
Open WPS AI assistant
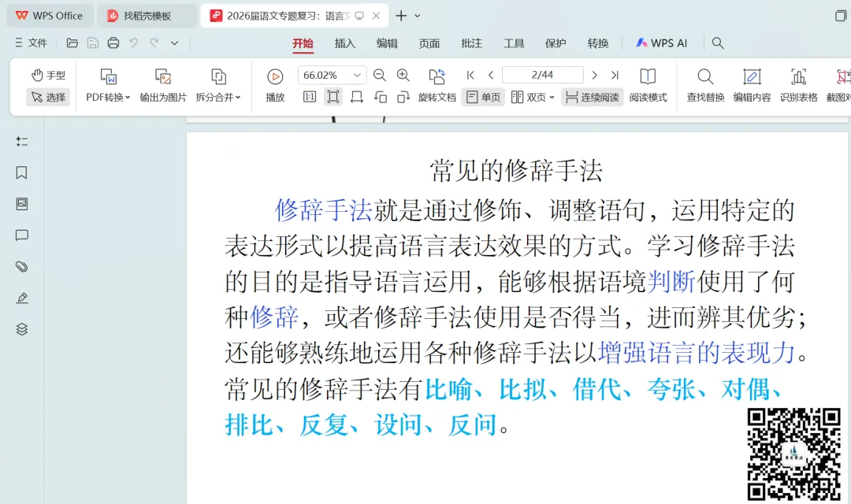(662, 43)
